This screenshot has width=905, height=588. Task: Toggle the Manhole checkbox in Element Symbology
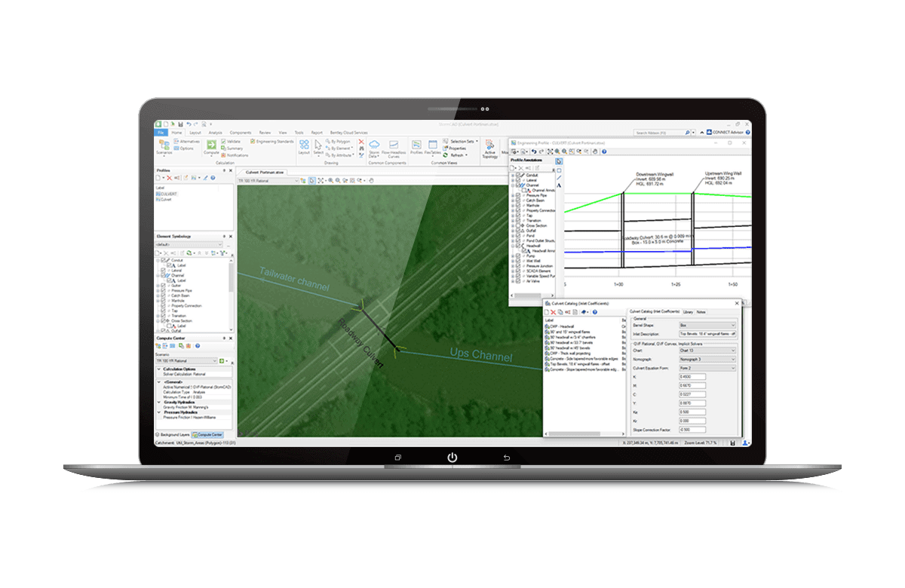[162, 300]
